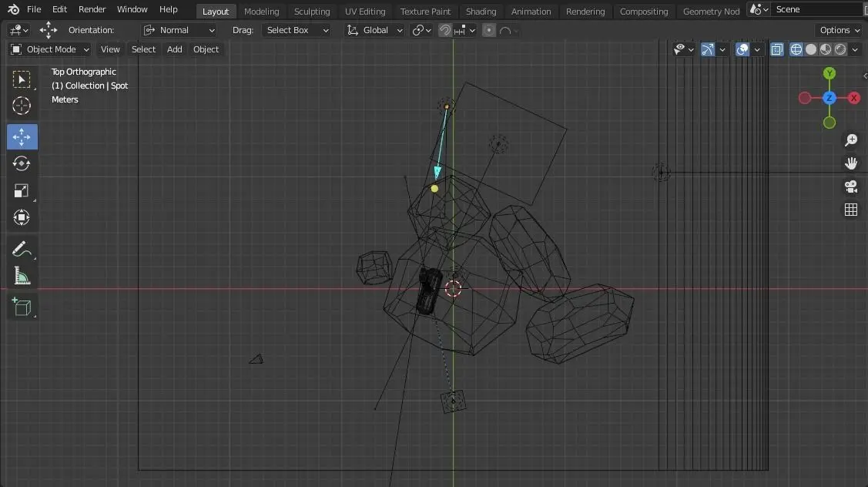
Task: Open the Window menu
Action: pyautogui.click(x=132, y=9)
